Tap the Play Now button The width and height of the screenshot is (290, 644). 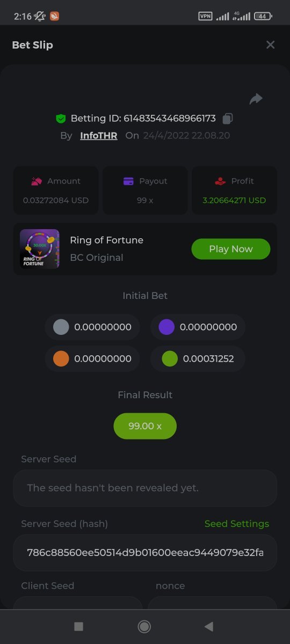pos(231,249)
